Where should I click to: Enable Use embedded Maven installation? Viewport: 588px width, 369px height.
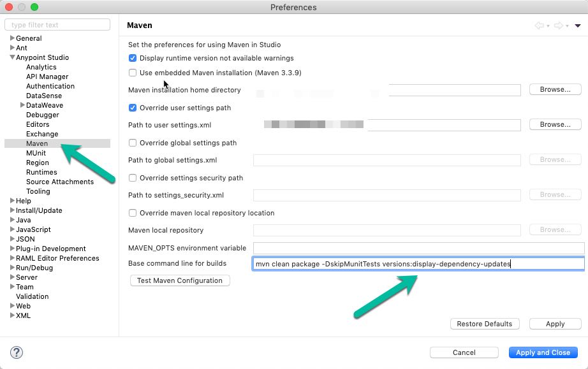click(133, 73)
